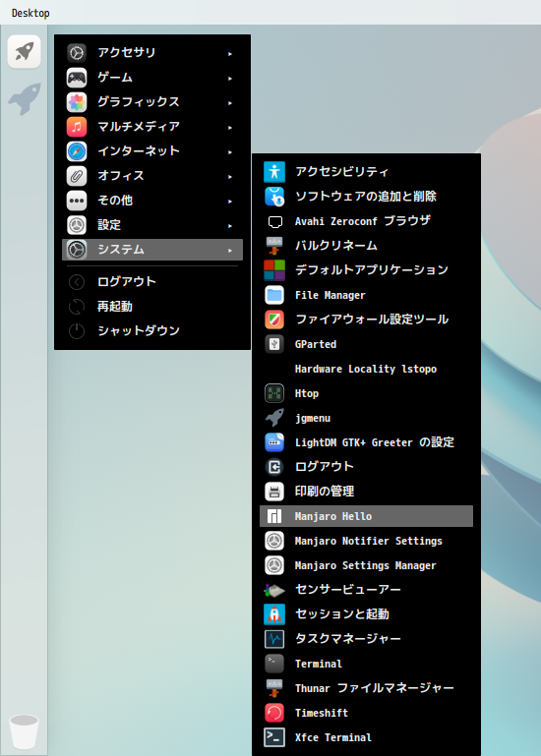The image size is (541, 756).
Task: Expand the インターネット submenu arrow
Action: pyautogui.click(x=230, y=151)
